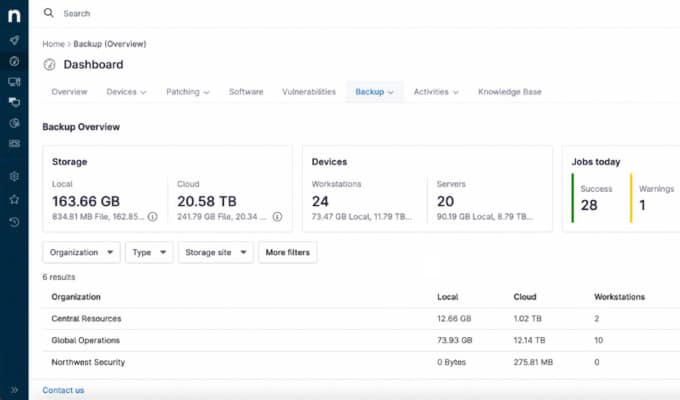Focus the Search input field

(x=77, y=13)
